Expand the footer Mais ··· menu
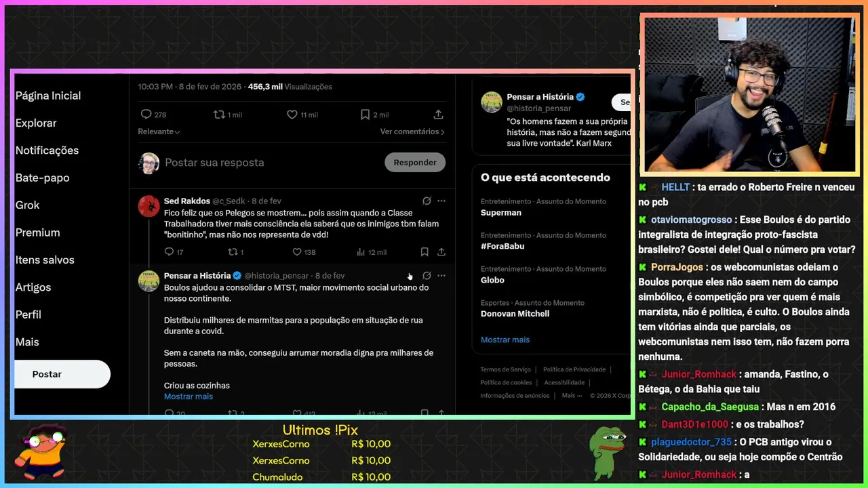This screenshot has height=488, width=868. (572, 395)
